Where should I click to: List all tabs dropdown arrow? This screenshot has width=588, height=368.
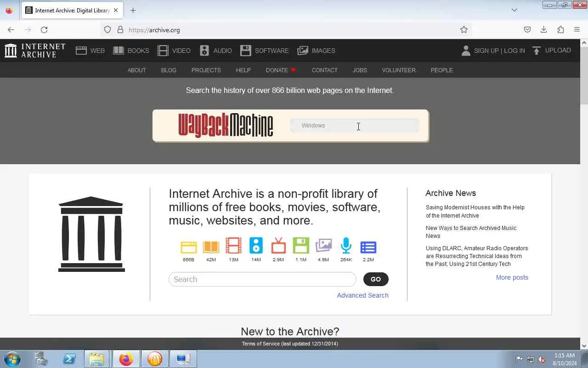514,10
